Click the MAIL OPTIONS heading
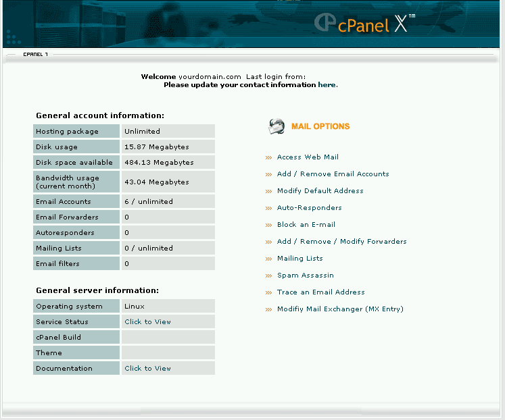Viewport: 505px width, 420px height. [x=320, y=126]
